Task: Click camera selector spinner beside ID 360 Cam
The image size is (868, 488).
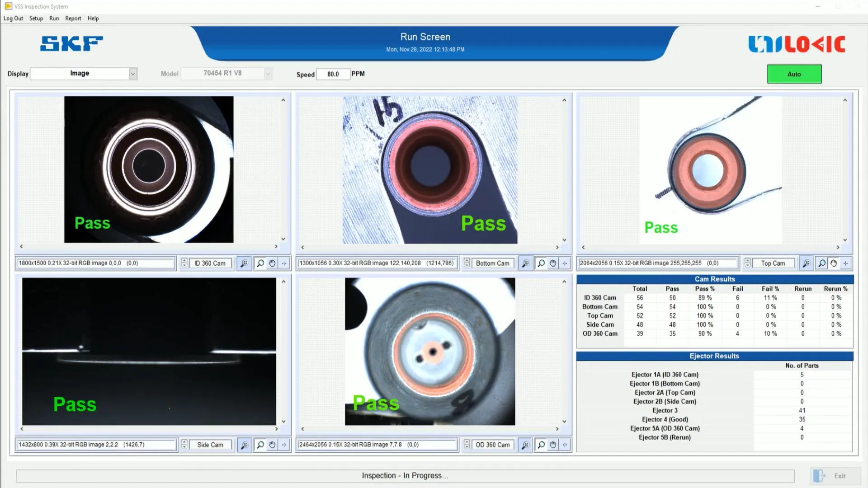Action: (x=184, y=263)
